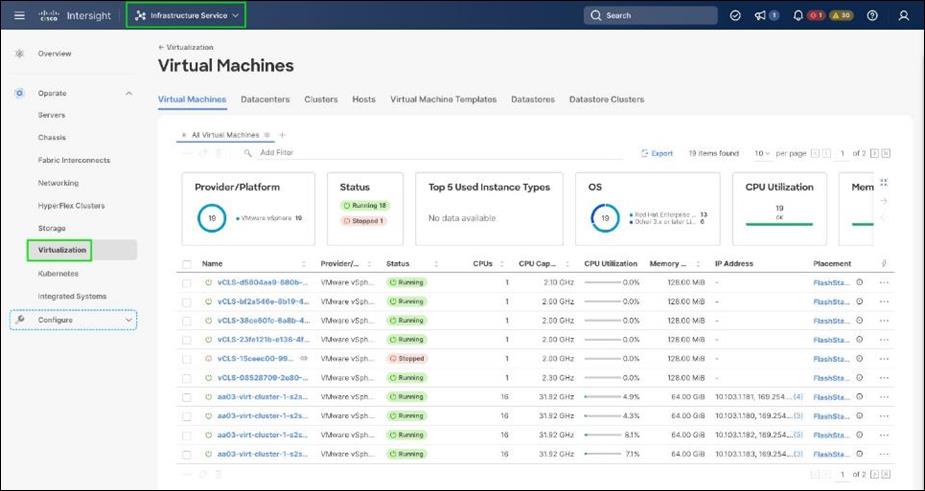Image resolution: width=925 pixels, height=491 pixels.
Task: Go to next page at top pagination
Action: click(874, 153)
